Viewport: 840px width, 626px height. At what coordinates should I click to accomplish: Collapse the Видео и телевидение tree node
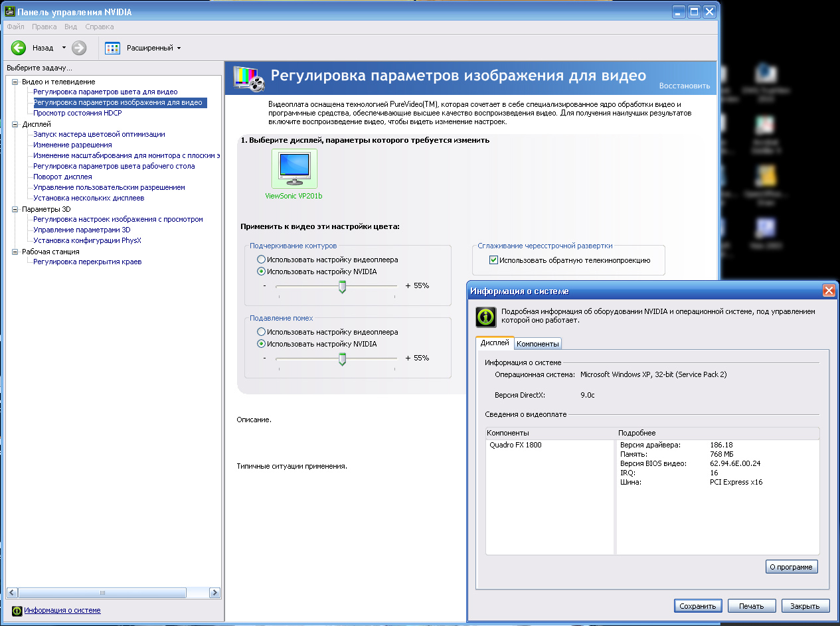(x=15, y=82)
